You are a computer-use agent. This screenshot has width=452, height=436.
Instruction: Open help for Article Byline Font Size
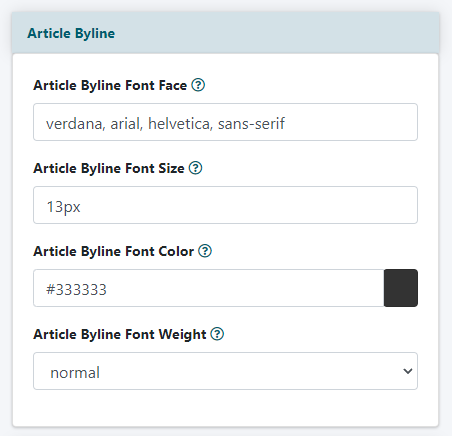click(x=195, y=168)
